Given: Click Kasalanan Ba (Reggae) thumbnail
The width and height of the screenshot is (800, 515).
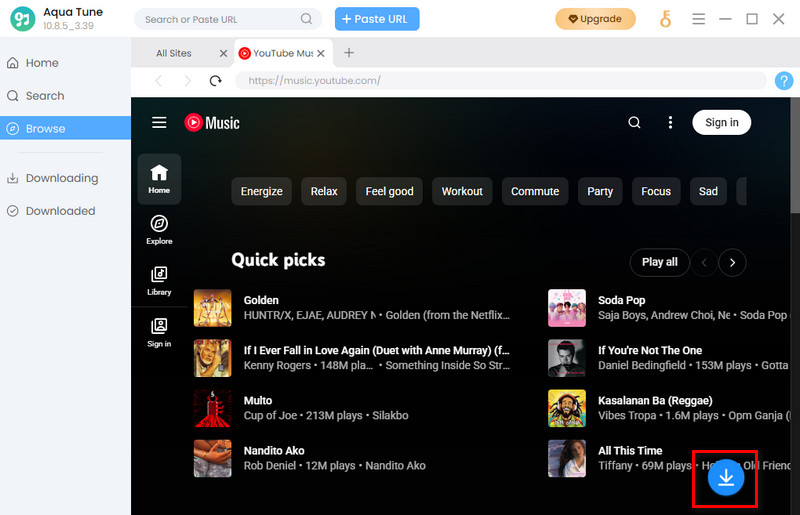Looking at the screenshot, I should pos(567,408).
